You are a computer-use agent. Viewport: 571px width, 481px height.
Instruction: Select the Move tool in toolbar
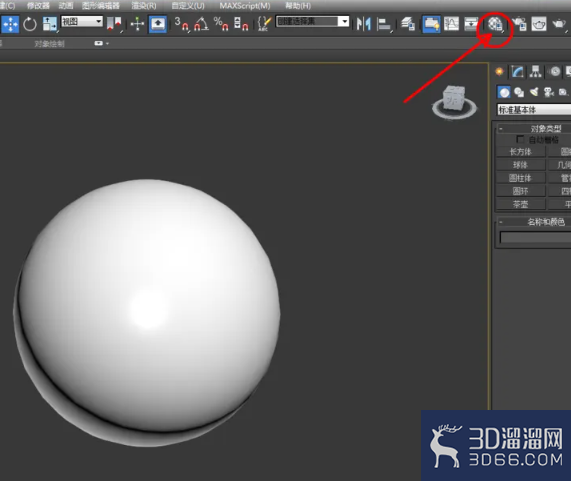pos(10,24)
